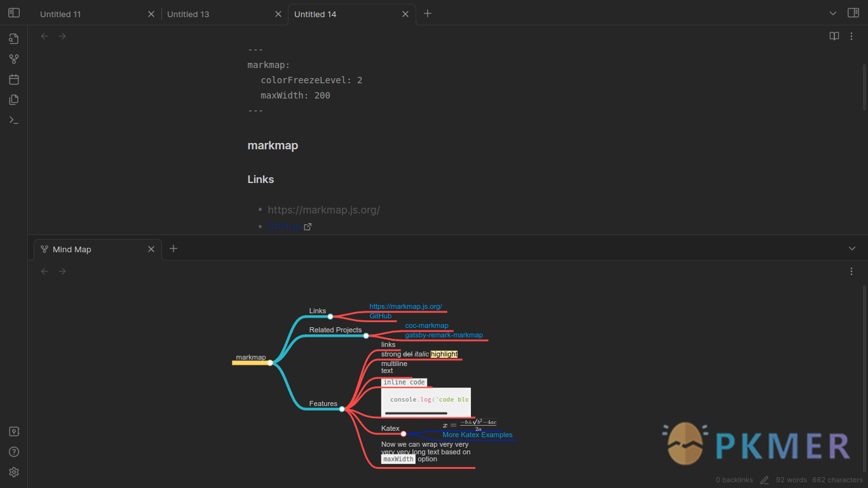Toggle the left sidebar panel icon
Screen dimensions: 868x488
click(x=13, y=13)
